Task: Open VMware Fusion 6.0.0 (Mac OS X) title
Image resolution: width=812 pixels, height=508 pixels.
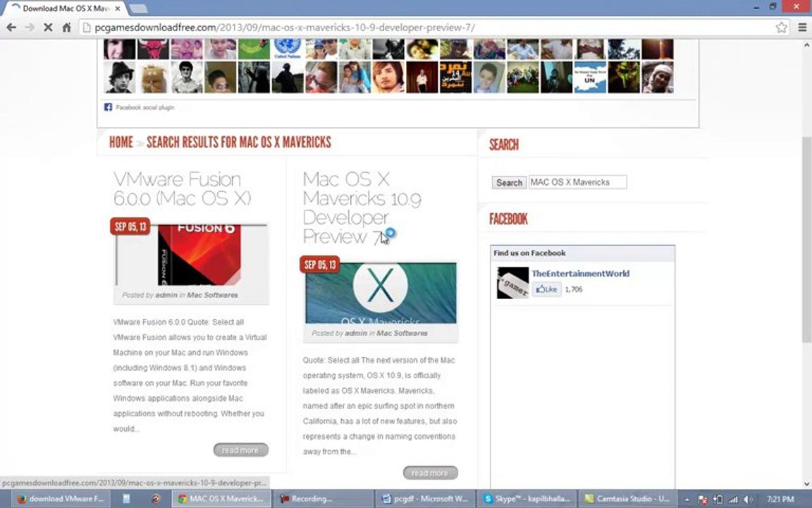Action: (182, 188)
